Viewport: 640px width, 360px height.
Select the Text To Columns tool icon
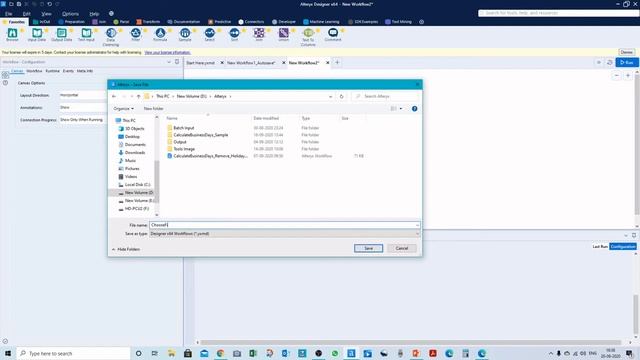point(308,33)
